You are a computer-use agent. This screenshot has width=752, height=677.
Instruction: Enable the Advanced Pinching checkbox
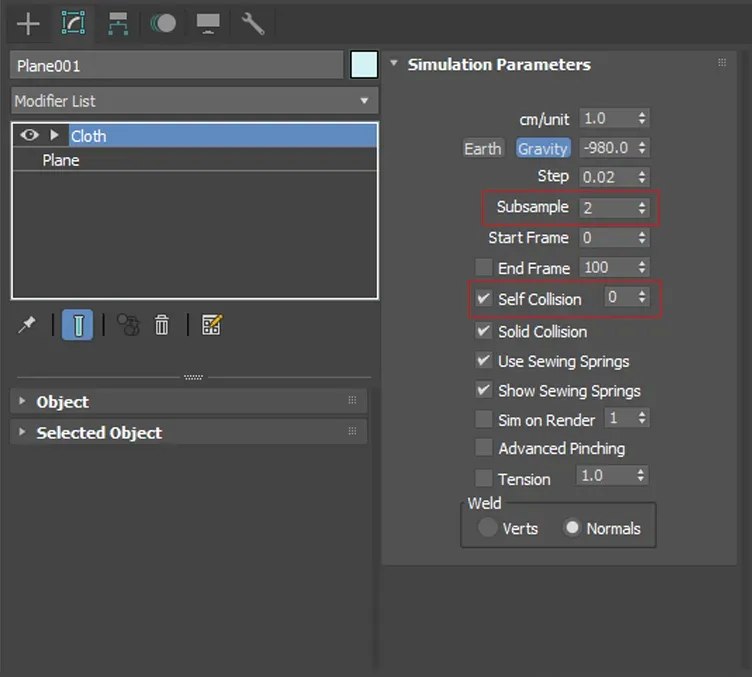tap(483, 448)
